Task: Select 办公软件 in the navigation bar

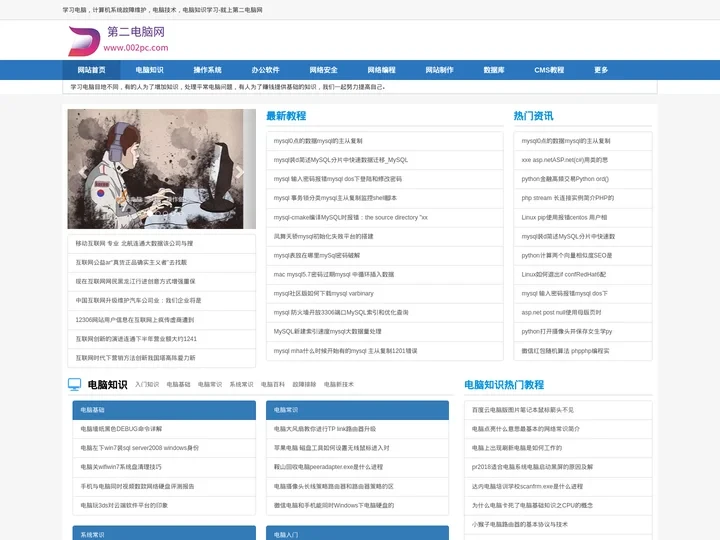Action: (x=265, y=70)
